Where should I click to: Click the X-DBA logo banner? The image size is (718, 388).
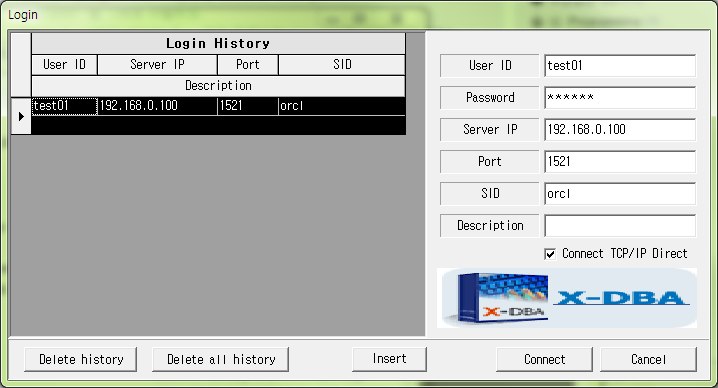567,298
